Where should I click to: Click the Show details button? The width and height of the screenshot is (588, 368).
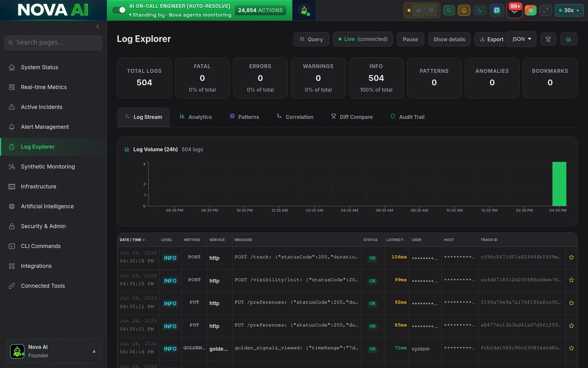tap(449, 39)
